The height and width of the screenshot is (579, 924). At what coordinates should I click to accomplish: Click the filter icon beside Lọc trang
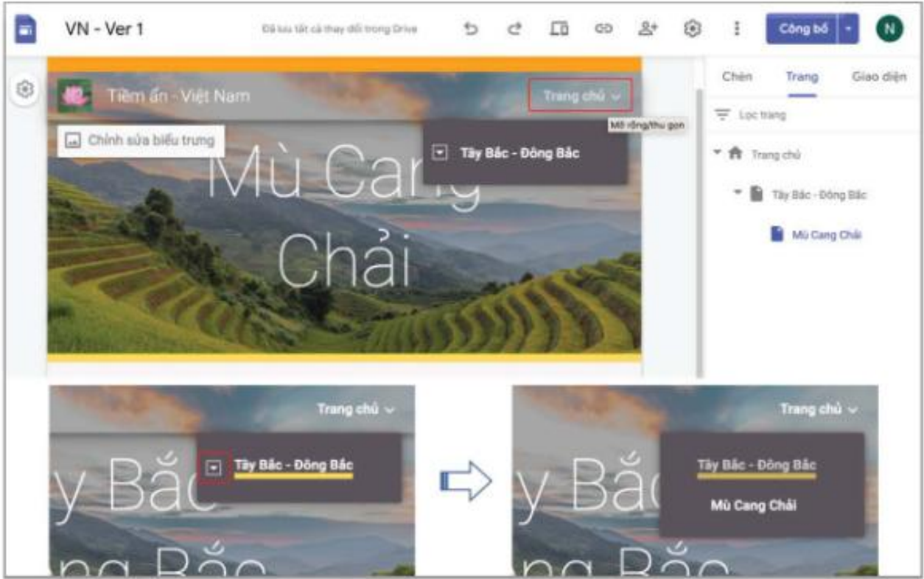pos(723,115)
